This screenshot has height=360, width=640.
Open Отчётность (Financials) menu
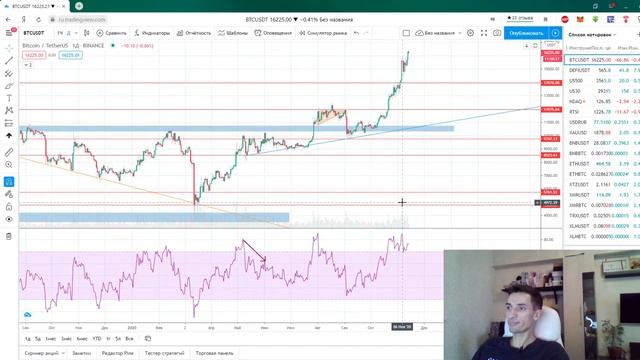194,33
